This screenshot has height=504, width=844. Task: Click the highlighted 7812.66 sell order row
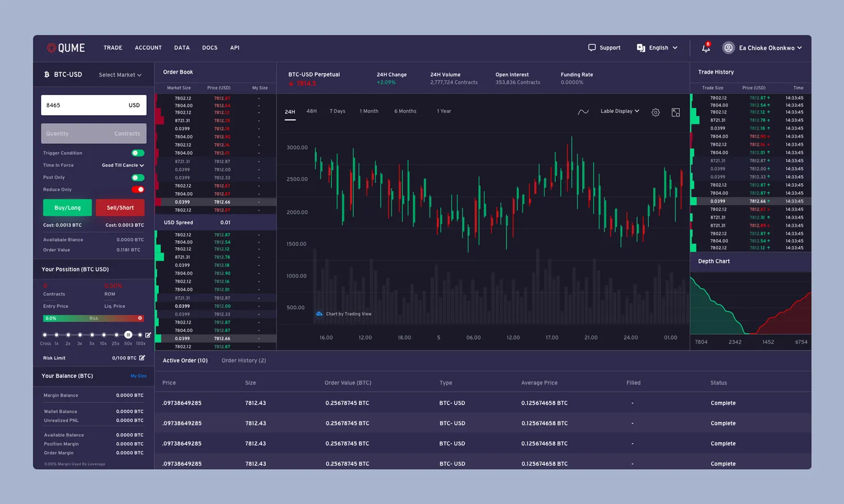click(x=216, y=202)
